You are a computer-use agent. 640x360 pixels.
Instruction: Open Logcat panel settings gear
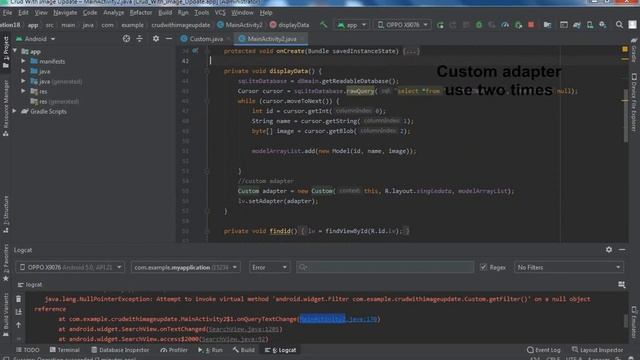(x=609, y=249)
